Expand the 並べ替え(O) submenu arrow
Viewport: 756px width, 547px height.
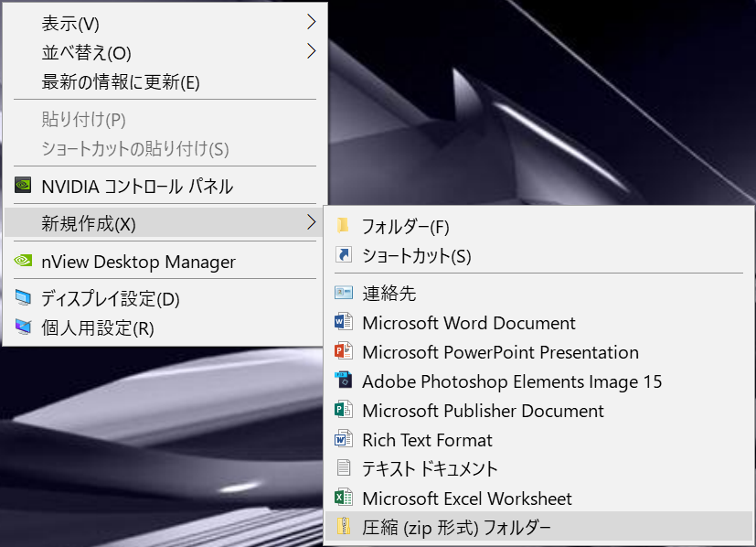tap(311, 51)
